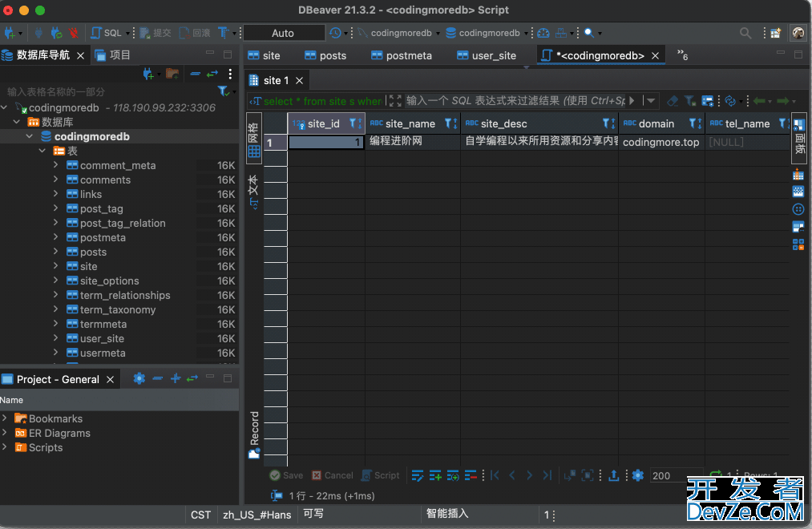Viewport: 812px width, 529px height.
Task: Open the filter history dropdown arrow
Action: coord(652,101)
